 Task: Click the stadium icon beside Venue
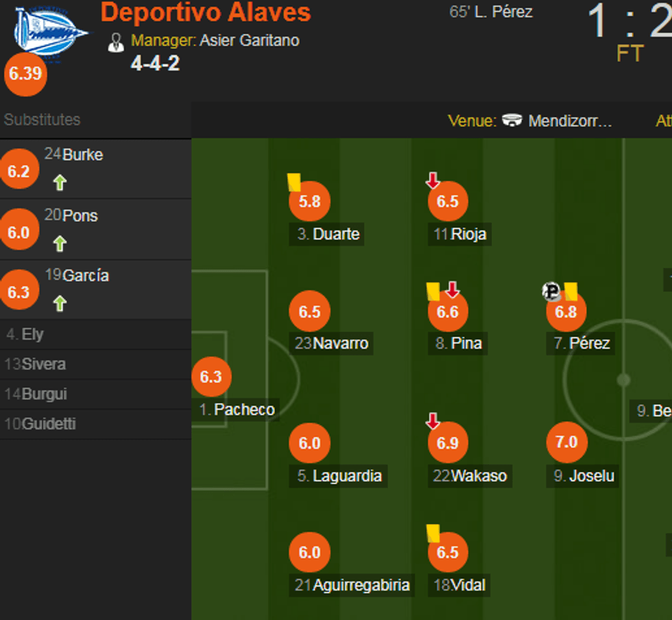pos(512,121)
